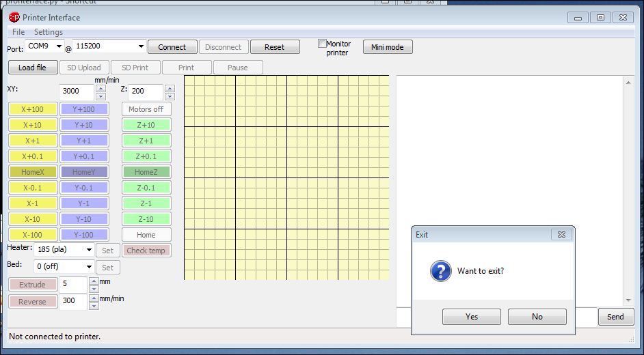Move Y axis by -1
The image size is (644, 355).
84,203
